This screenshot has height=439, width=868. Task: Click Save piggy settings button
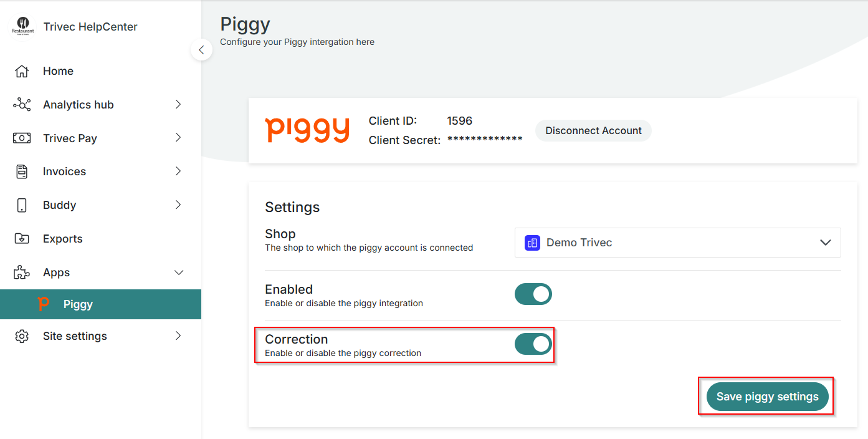click(x=767, y=397)
